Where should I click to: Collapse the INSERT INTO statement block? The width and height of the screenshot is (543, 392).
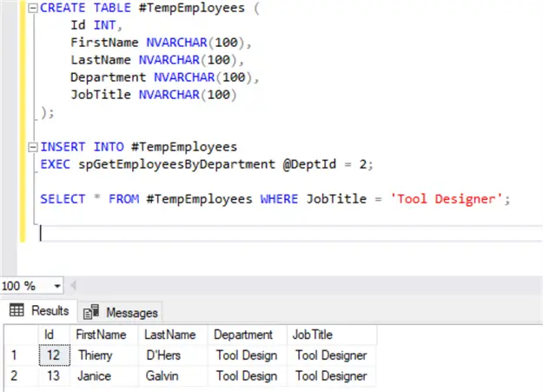(x=32, y=147)
